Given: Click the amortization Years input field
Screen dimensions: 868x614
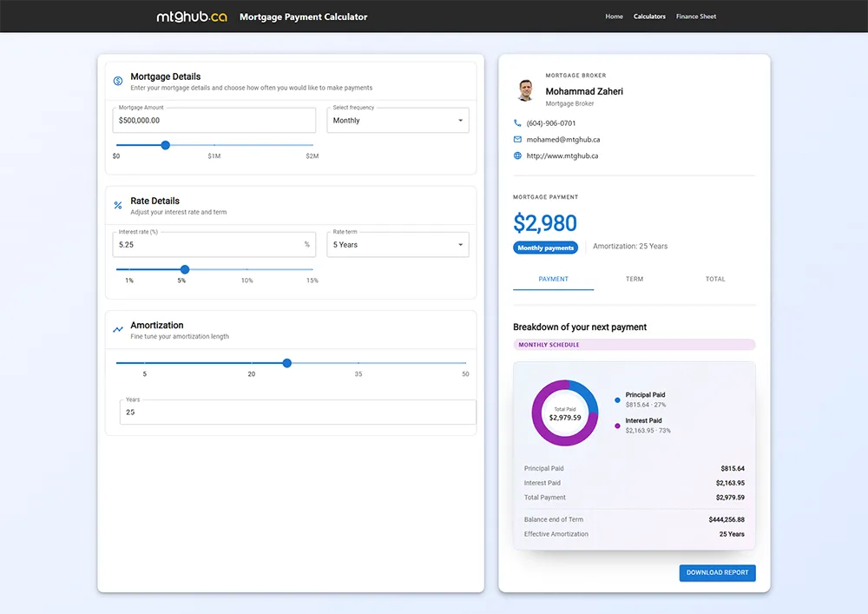Looking at the screenshot, I should click(x=298, y=412).
